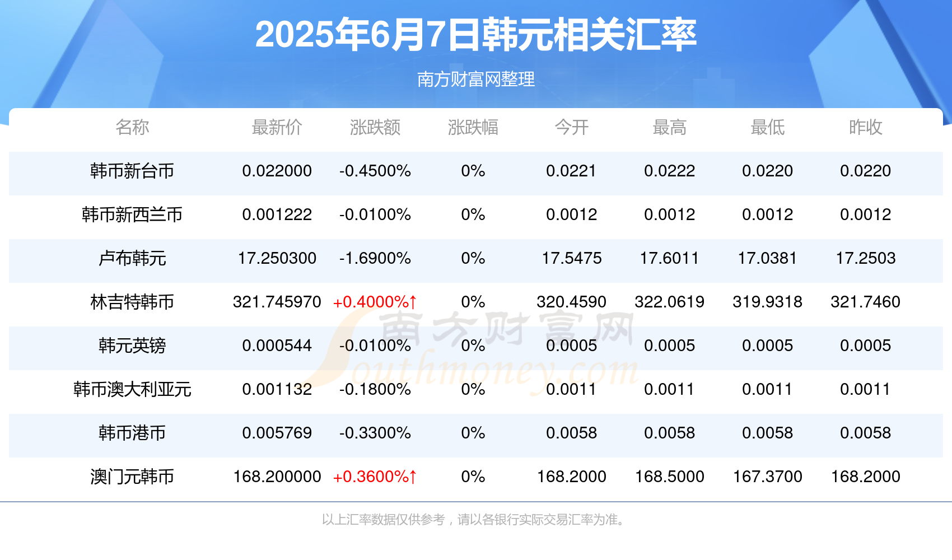
Task: Click the red change value +0.4000%↑
Action: (375, 302)
